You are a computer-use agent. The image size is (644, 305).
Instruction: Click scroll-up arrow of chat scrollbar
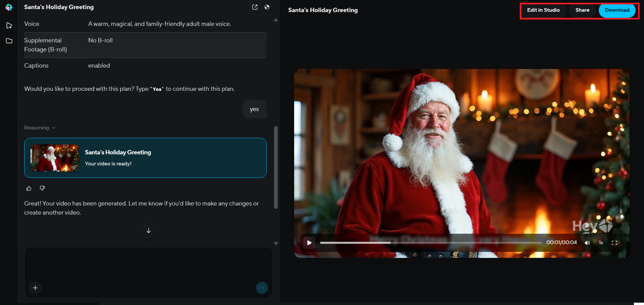tap(276, 20)
